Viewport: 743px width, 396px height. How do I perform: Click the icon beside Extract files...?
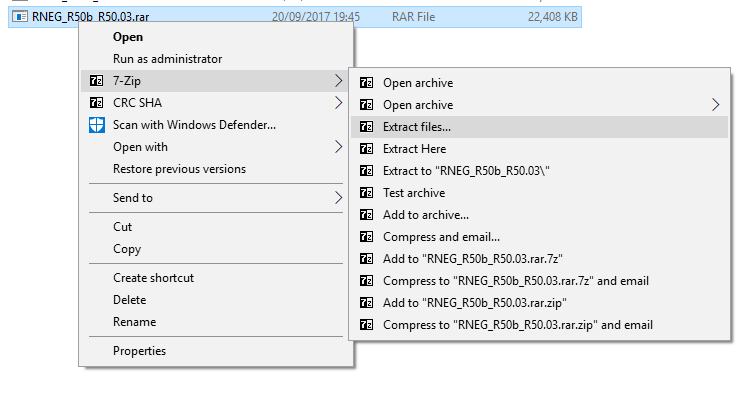pos(366,126)
